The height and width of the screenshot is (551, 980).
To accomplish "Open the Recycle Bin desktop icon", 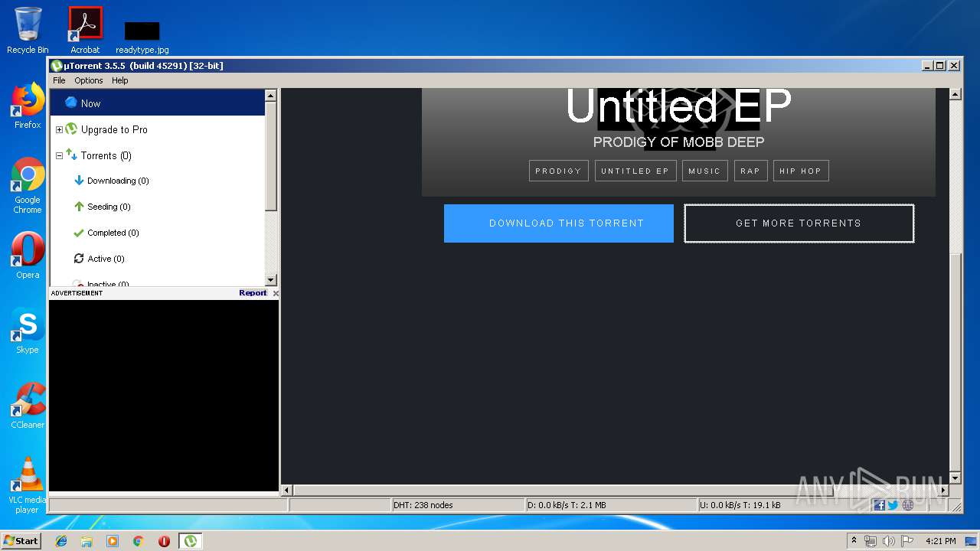I will 28,31.
